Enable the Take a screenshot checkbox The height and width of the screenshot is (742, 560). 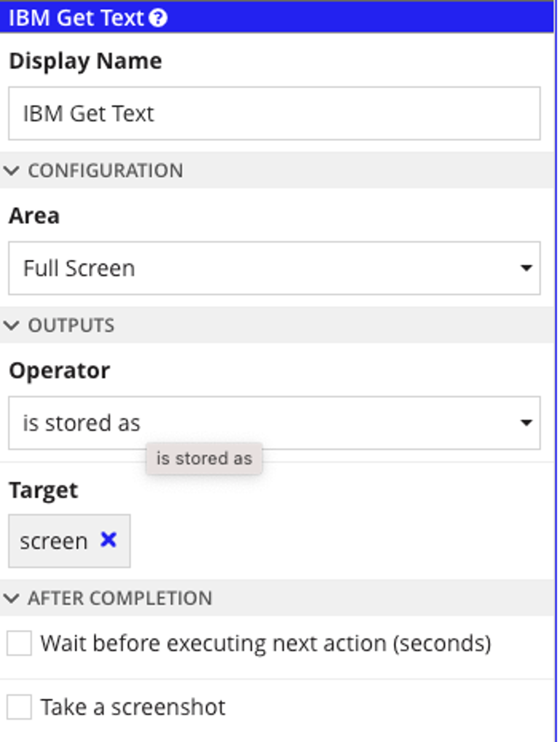tap(19, 707)
